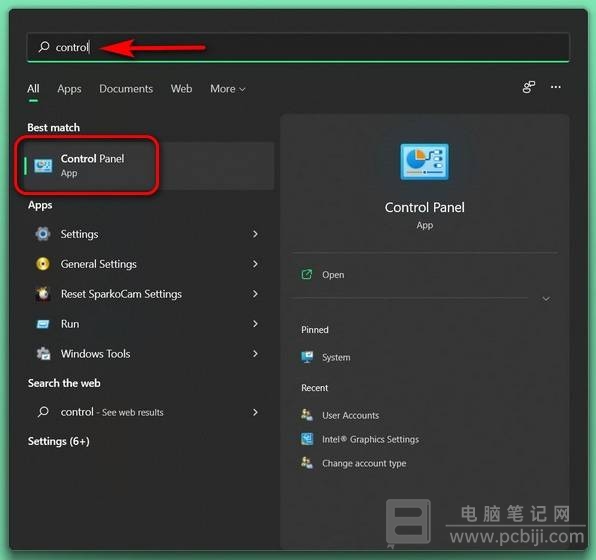Click the web search magnifier icon
This screenshot has height=560, width=596.
point(43,412)
